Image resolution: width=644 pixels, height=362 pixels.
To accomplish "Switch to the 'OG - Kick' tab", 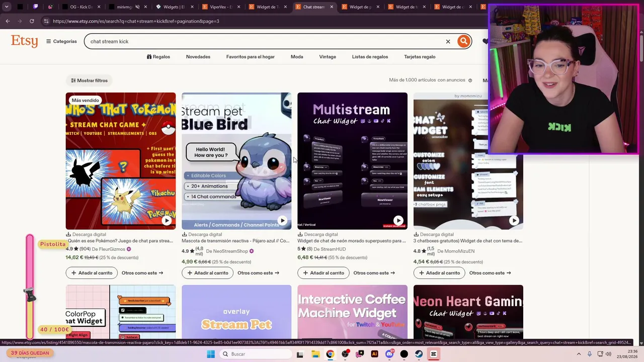I will click(x=82, y=7).
